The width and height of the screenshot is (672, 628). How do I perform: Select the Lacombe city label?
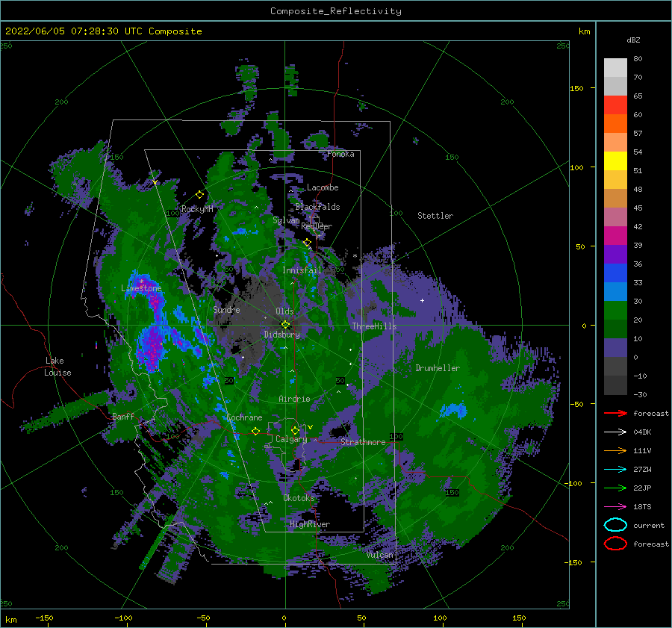pyautogui.click(x=323, y=187)
